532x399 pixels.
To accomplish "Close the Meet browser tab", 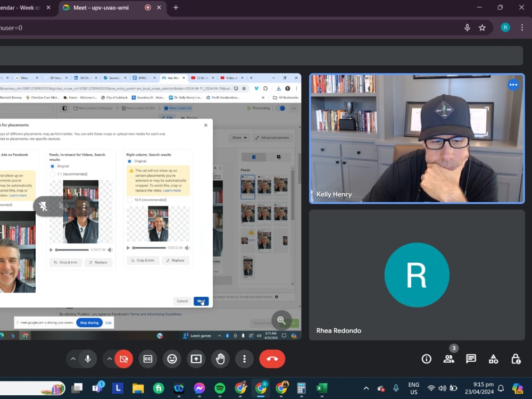I will pos(159,7).
